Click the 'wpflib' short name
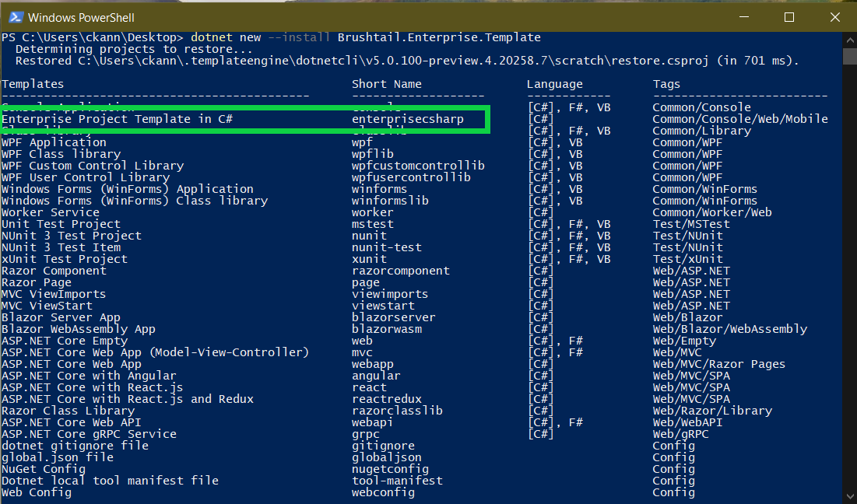This screenshot has width=857, height=504. pos(373,155)
